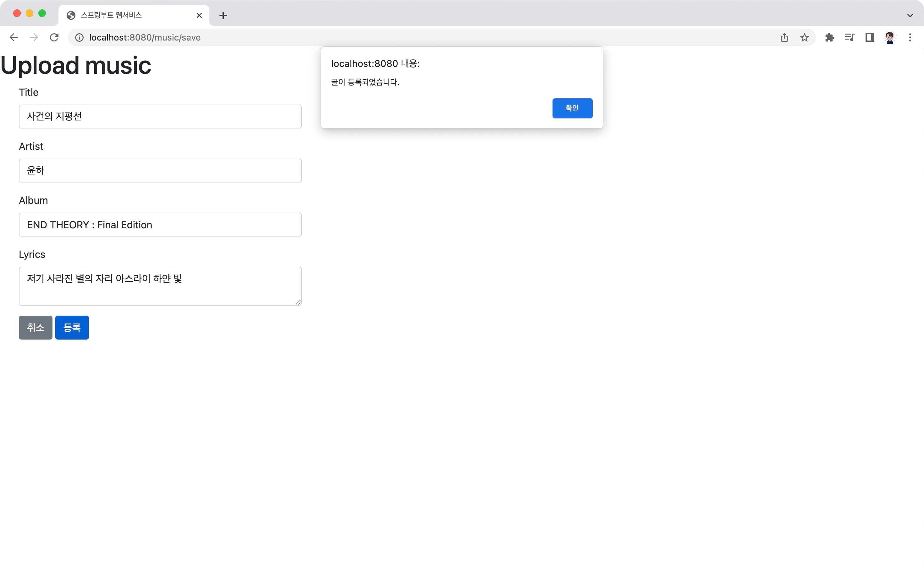Open the media control playlist icon
Screen dimensions: 924x577
(850, 37)
